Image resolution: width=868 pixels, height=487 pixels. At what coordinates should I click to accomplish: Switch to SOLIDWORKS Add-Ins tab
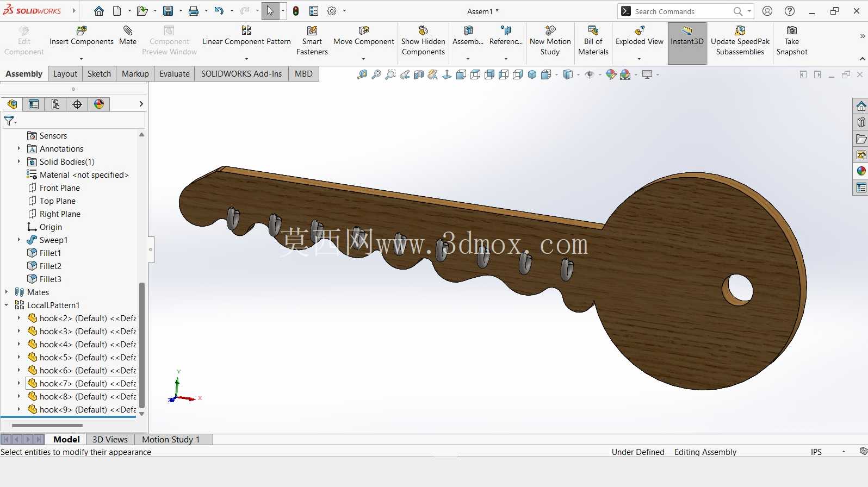[241, 74]
